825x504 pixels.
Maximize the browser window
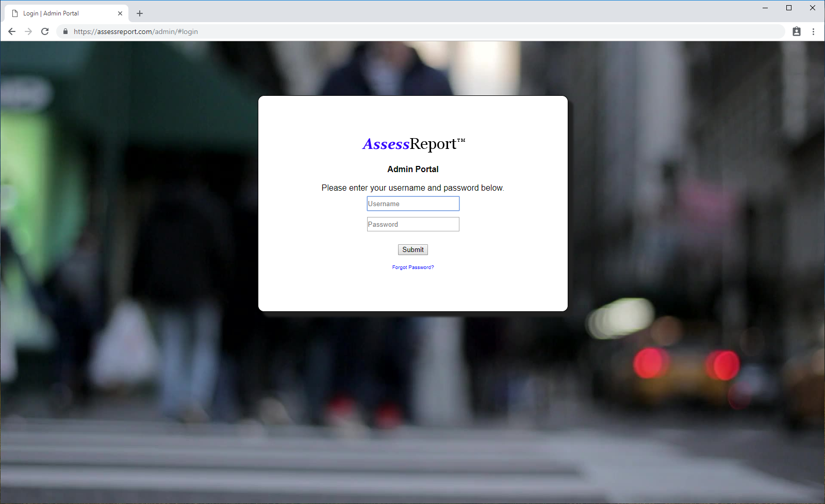[x=789, y=8]
